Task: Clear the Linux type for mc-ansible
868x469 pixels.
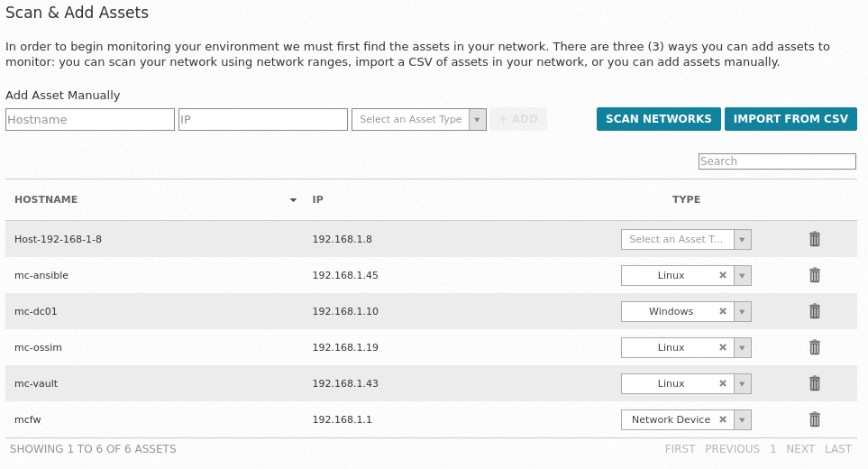Action: tap(723, 275)
